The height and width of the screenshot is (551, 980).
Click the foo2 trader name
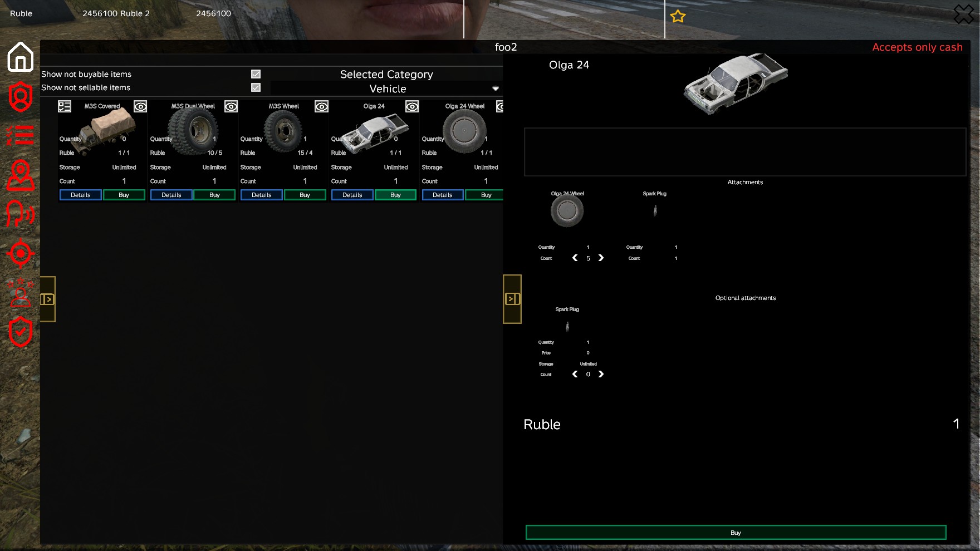click(x=506, y=47)
